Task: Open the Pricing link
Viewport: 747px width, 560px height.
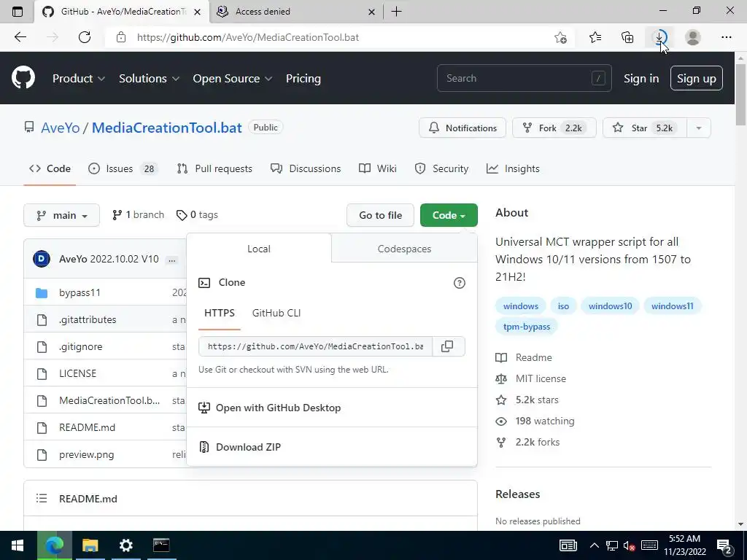Action: tap(303, 79)
